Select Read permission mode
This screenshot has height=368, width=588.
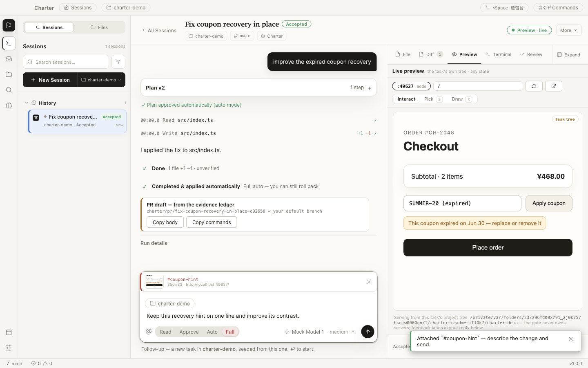[165, 332]
